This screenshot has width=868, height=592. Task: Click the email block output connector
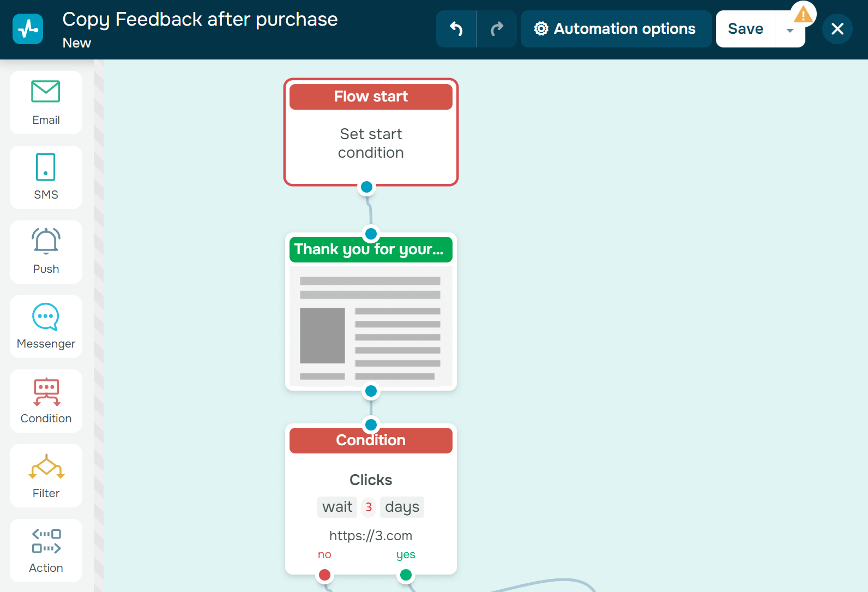click(x=371, y=391)
